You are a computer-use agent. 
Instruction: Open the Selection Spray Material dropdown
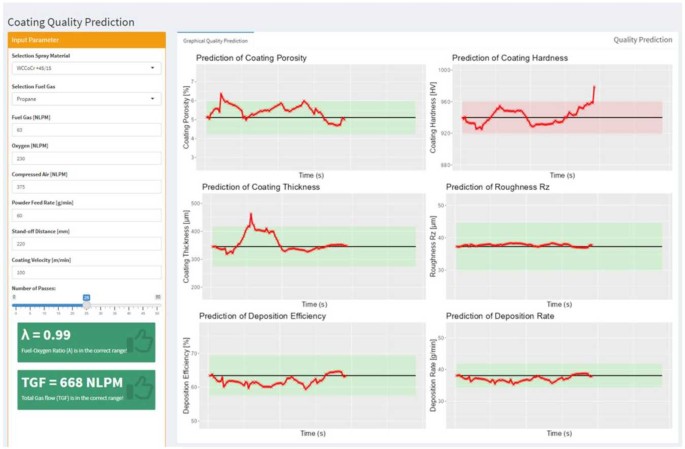85,68
